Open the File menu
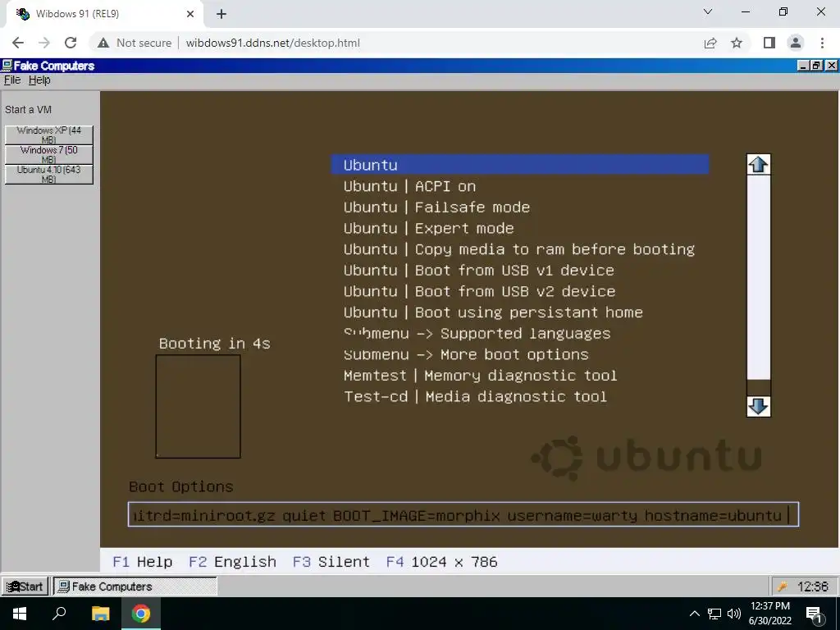This screenshot has height=630, width=840. pos(11,80)
